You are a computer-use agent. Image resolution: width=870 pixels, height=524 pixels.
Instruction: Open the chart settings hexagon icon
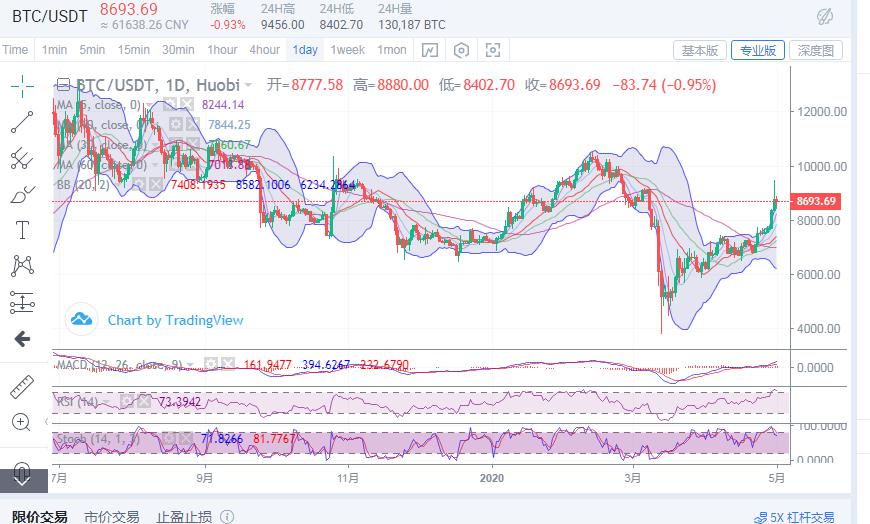coord(462,50)
